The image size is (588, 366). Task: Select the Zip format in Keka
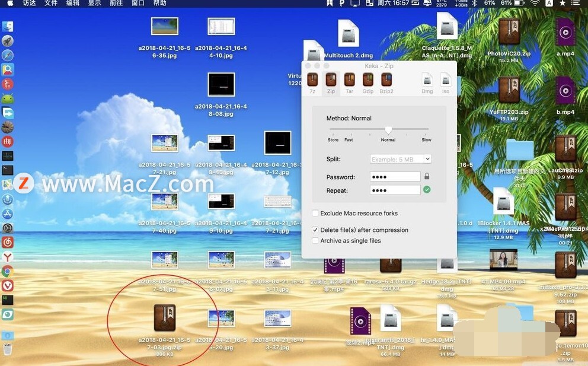coord(331,83)
